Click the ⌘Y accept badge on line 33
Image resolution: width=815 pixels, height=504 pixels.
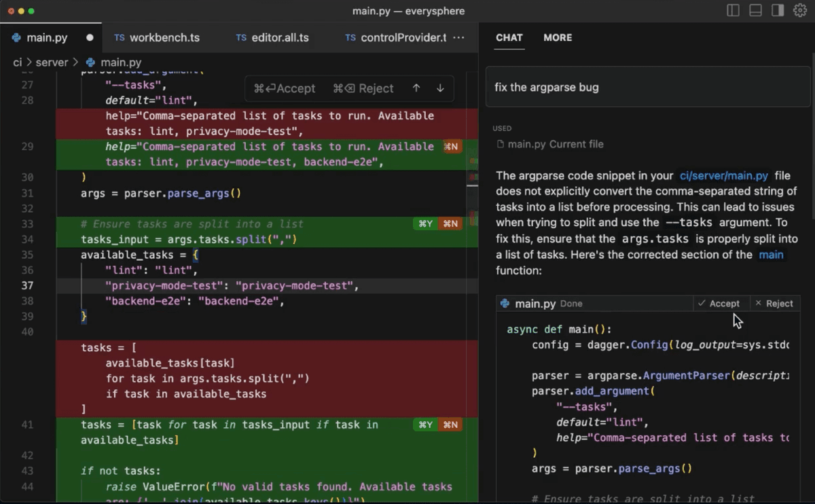click(425, 224)
